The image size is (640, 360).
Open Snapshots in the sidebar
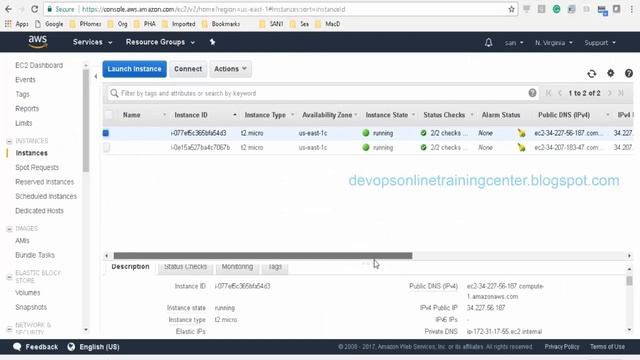pyautogui.click(x=31, y=307)
